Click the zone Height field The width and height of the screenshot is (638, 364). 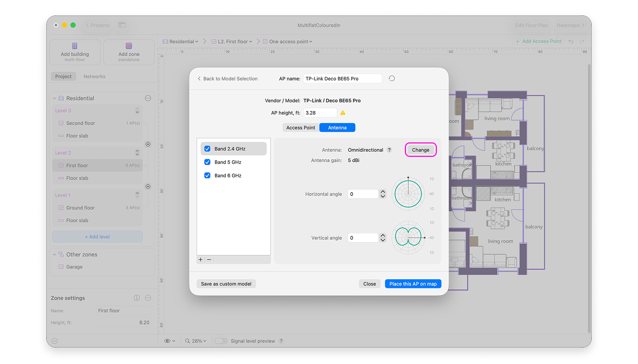tap(123, 323)
